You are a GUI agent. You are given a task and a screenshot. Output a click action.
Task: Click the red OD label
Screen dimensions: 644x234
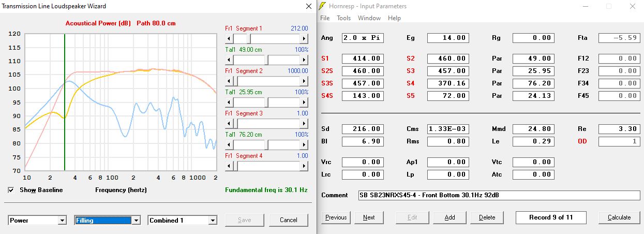pyautogui.click(x=582, y=141)
